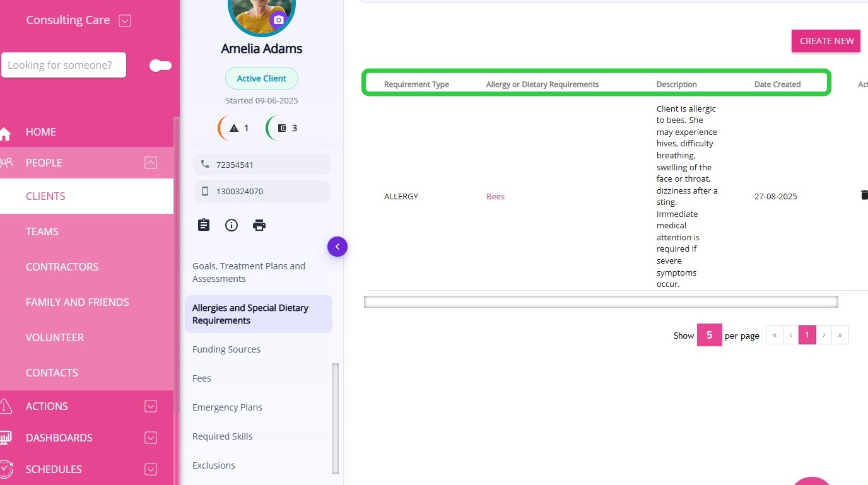The width and height of the screenshot is (868, 485).
Task: Click the Create New button
Action: click(826, 41)
